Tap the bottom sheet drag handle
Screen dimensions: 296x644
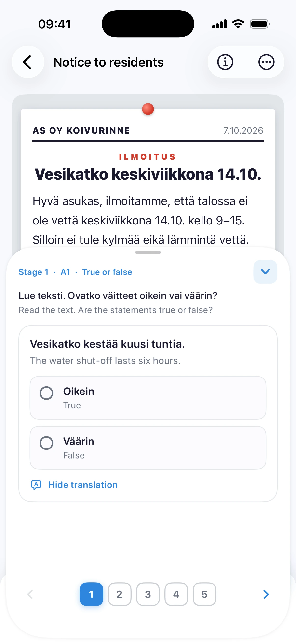(x=148, y=252)
